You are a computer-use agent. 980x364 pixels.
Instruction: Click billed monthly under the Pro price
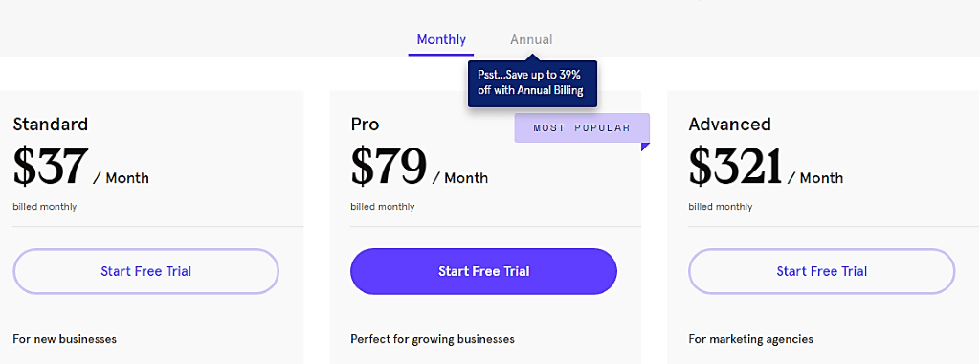(x=383, y=206)
